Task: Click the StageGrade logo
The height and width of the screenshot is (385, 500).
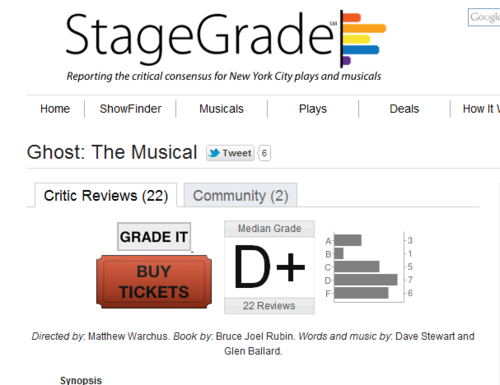Action: coord(225,46)
